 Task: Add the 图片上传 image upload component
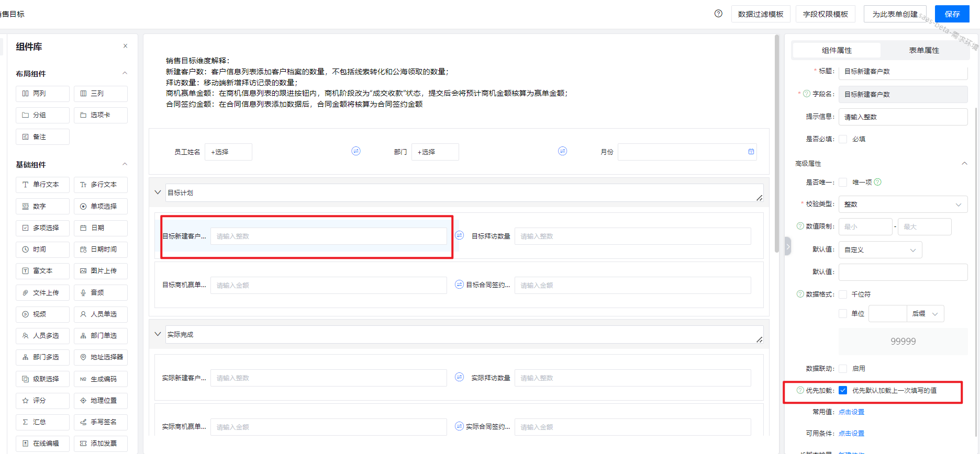click(x=101, y=271)
